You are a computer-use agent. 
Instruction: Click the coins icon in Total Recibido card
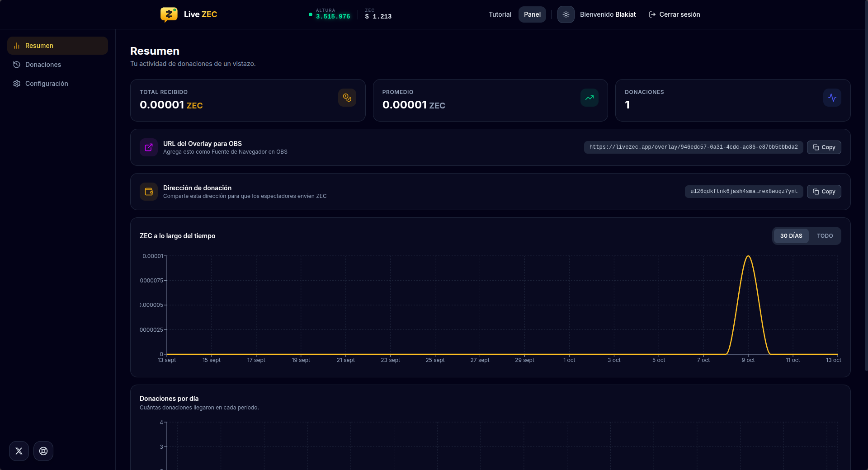347,98
